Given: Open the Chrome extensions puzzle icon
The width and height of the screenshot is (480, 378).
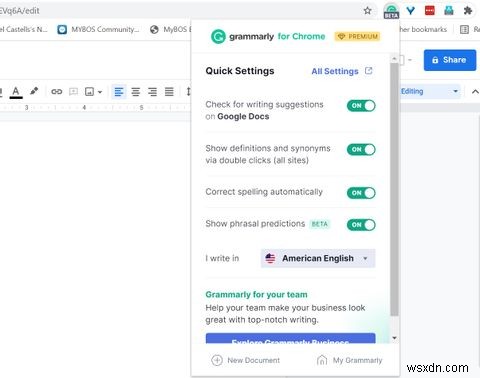Looking at the screenshot, I should coord(468,11).
